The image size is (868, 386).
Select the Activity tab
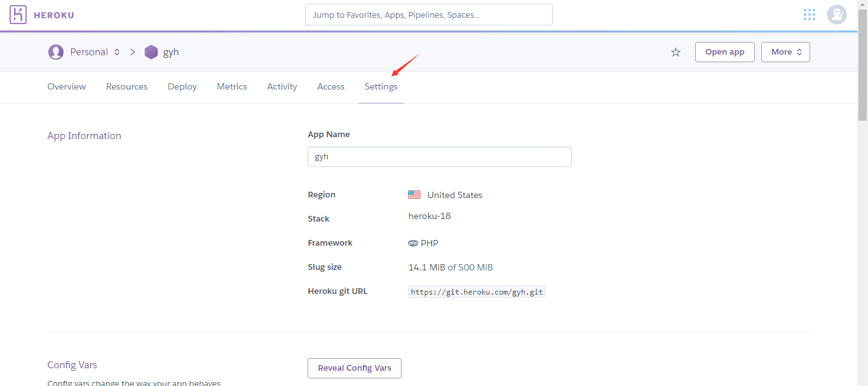coord(282,86)
